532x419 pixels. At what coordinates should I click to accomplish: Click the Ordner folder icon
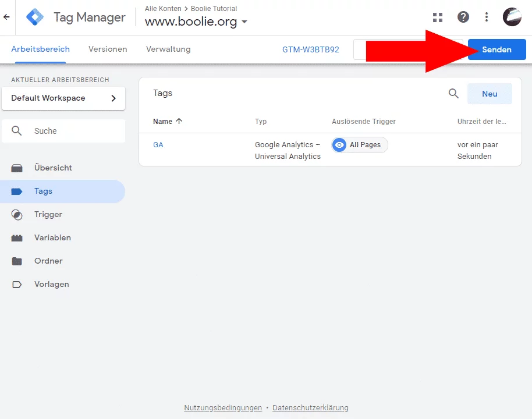[17, 261]
